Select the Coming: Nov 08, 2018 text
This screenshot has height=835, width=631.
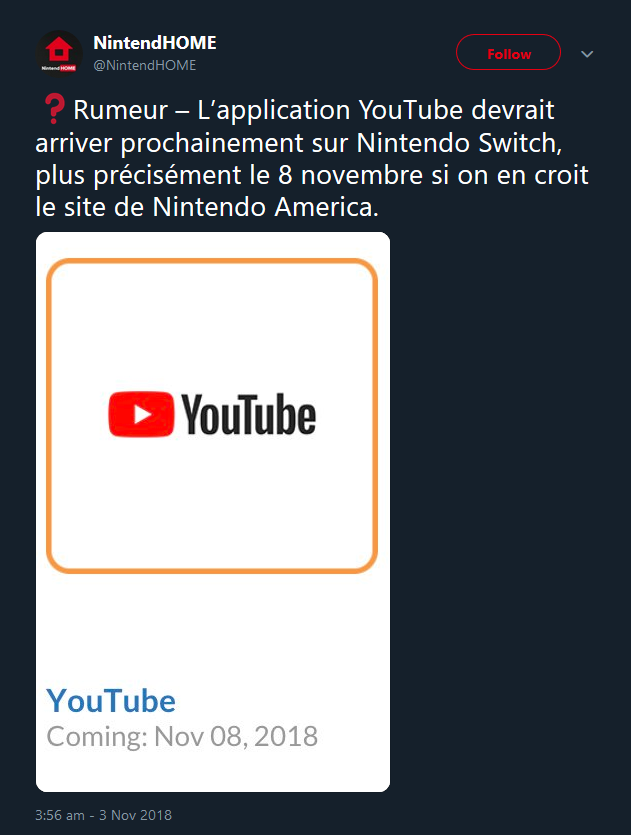point(182,737)
